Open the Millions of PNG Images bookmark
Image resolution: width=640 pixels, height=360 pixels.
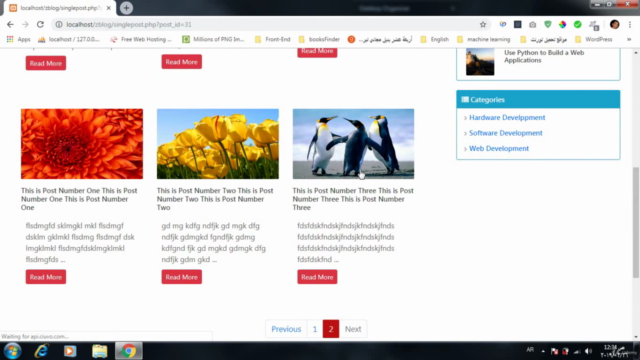pyautogui.click(x=213, y=39)
